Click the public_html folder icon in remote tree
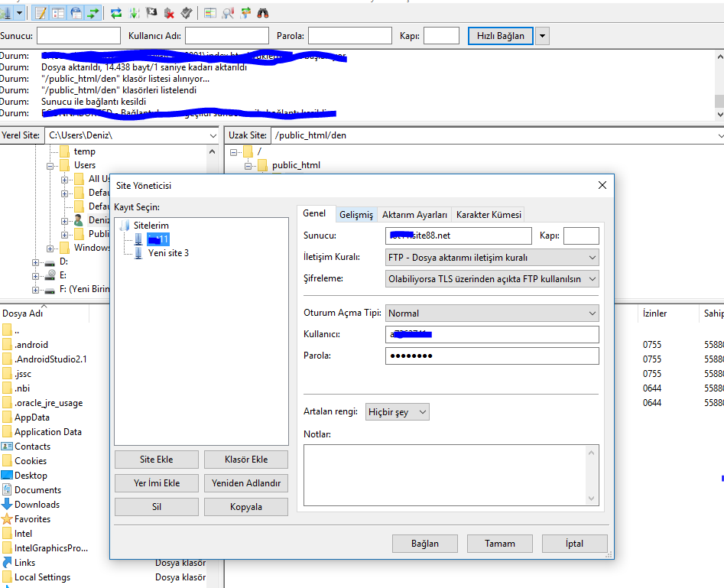The width and height of the screenshot is (724, 588). click(263, 165)
